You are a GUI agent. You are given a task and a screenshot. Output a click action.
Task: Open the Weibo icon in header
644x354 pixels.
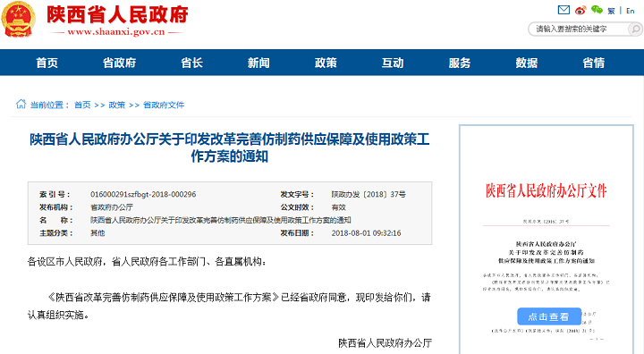pos(580,10)
